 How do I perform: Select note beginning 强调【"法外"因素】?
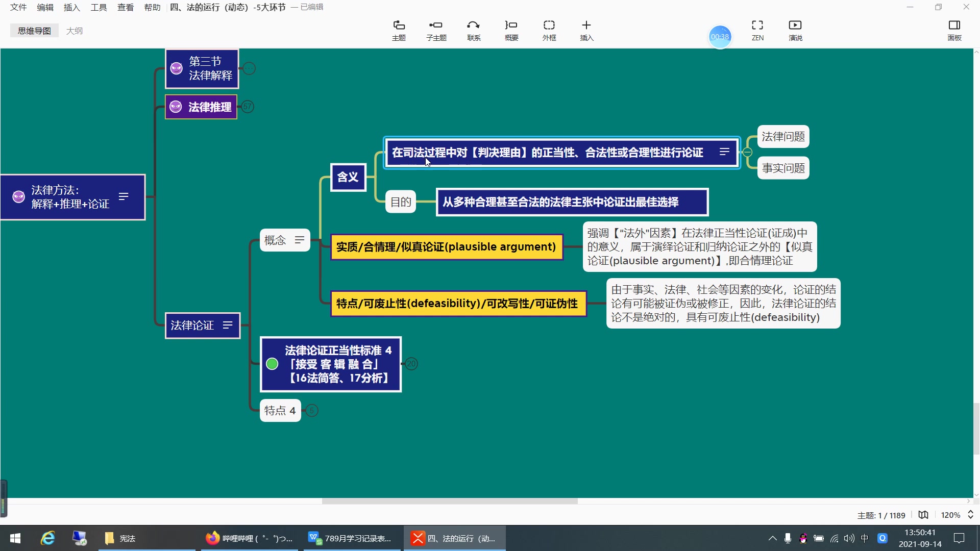point(700,247)
